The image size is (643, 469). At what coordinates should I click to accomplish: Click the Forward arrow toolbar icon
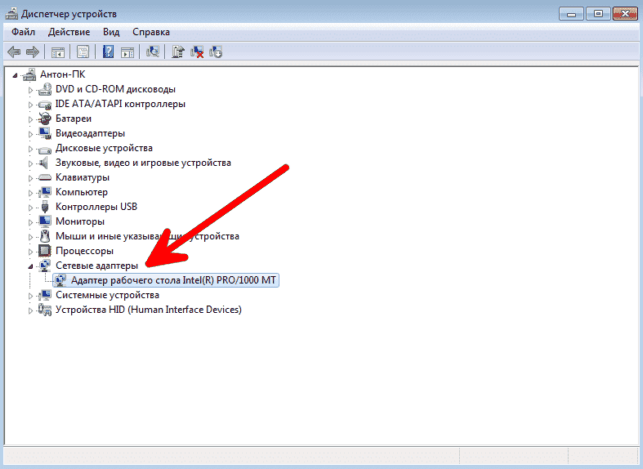[32, 52]
